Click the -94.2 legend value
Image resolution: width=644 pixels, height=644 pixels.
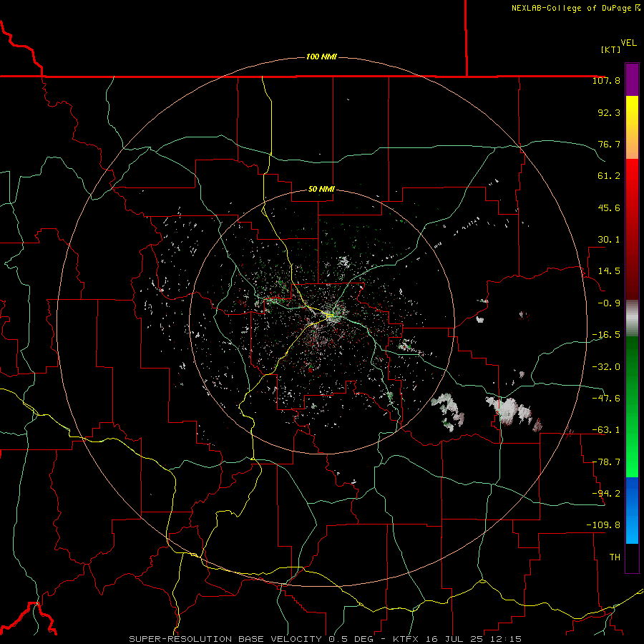pyautogui.click(x=606, y=493)
